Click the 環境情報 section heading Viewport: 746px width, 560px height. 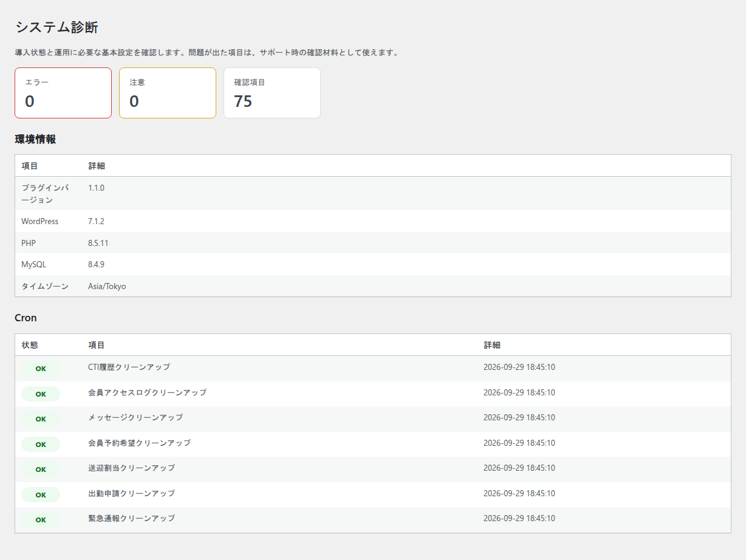pos(35,139)
